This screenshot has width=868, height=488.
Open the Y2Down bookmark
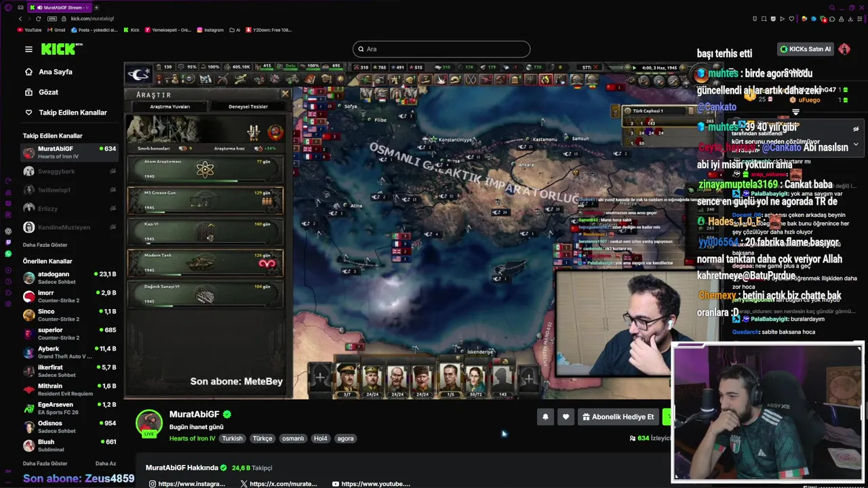(269, 30)
